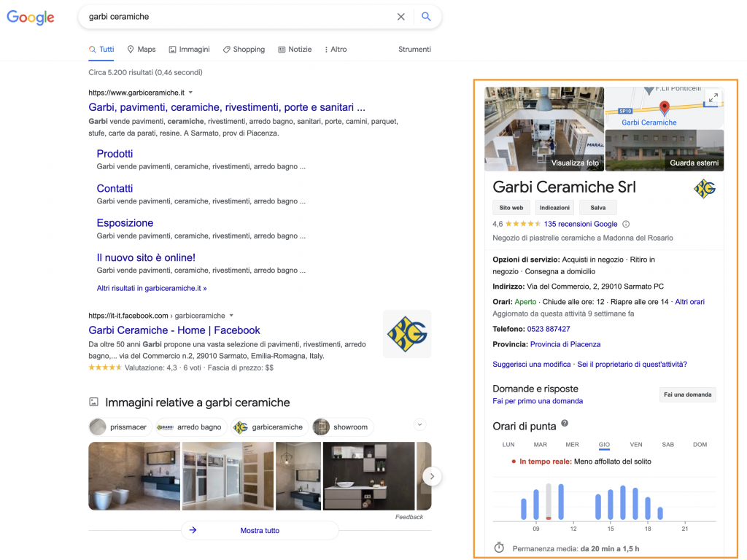747x560 pixels.
Task: Select the DOM day tab
Action: click(700, 445)
